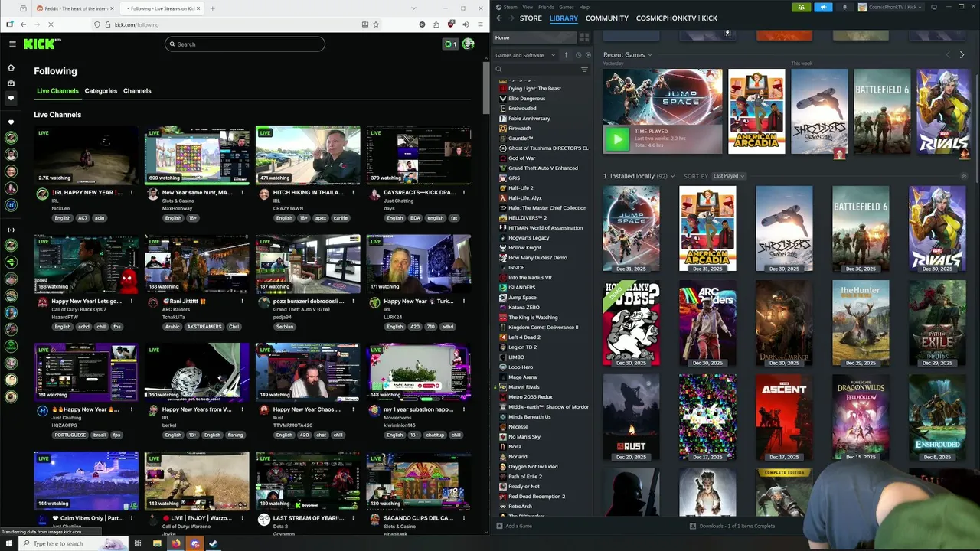Screen dimensions: 980x551
Task: Sort Steam game list ascending arrow icon
Action: (567, 55)
